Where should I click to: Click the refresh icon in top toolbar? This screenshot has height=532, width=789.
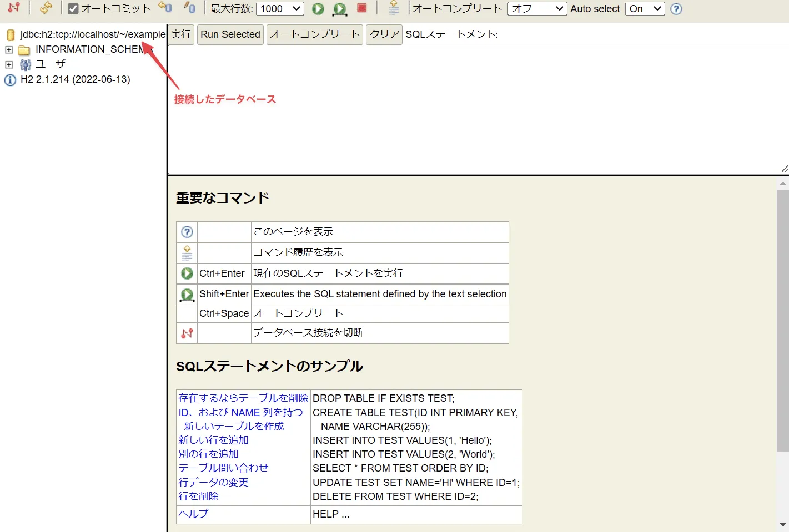pyautogui.click(x=46, y=8)
